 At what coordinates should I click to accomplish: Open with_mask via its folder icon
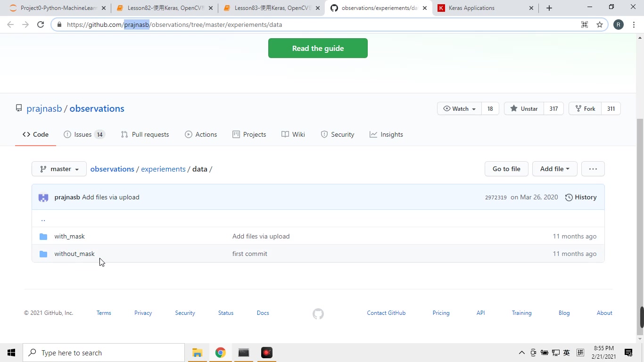[x=43, y=236]
